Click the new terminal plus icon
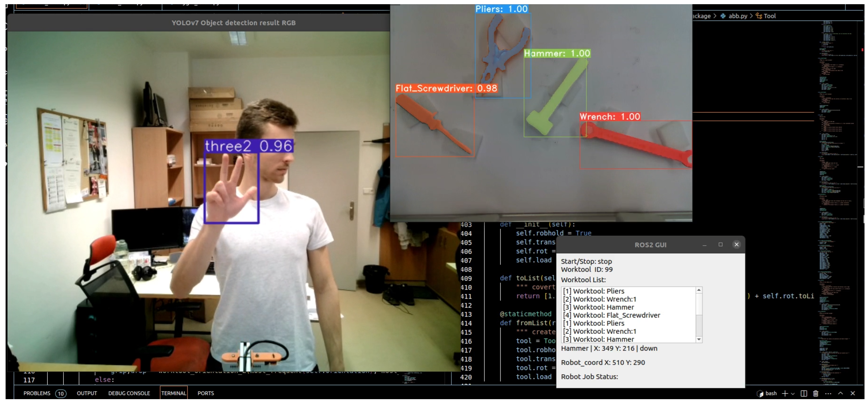This screenshot has width=868, height=403. click(x=785, y=394)
